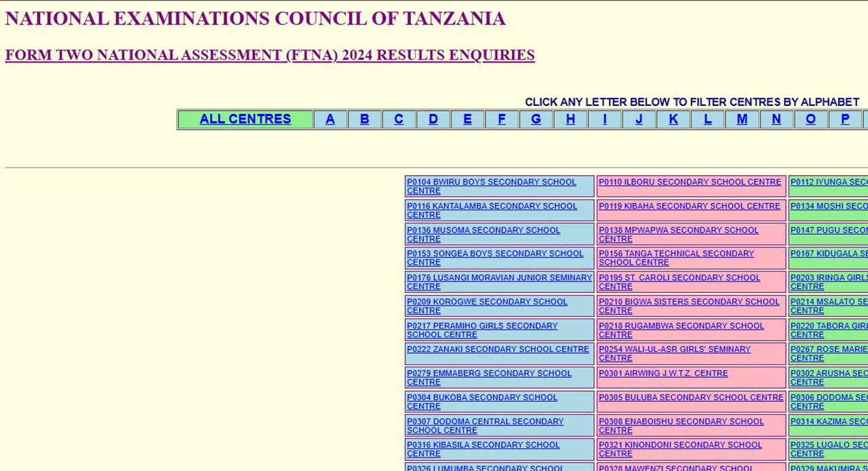The height and width of the screenshot is (471, 868).
Task: Filter centres starting with letter B
Action: [x=364, y=119]
